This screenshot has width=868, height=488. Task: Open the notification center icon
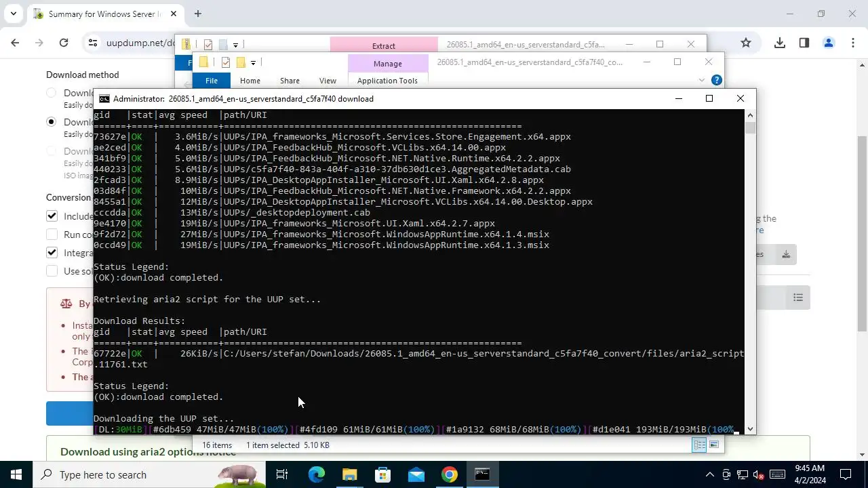tap(846, 474)
